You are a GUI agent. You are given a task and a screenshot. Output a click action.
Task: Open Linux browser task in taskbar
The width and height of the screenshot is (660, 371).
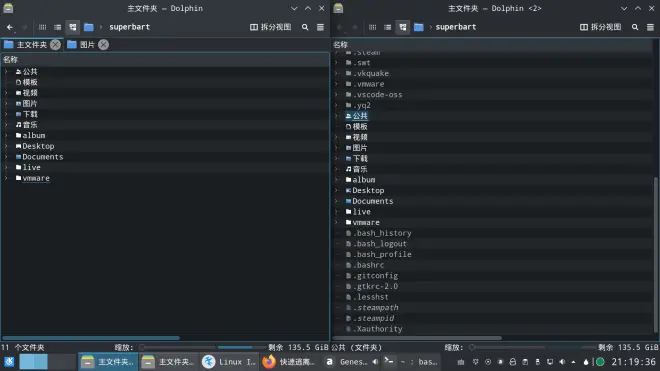tap(229, 362)
